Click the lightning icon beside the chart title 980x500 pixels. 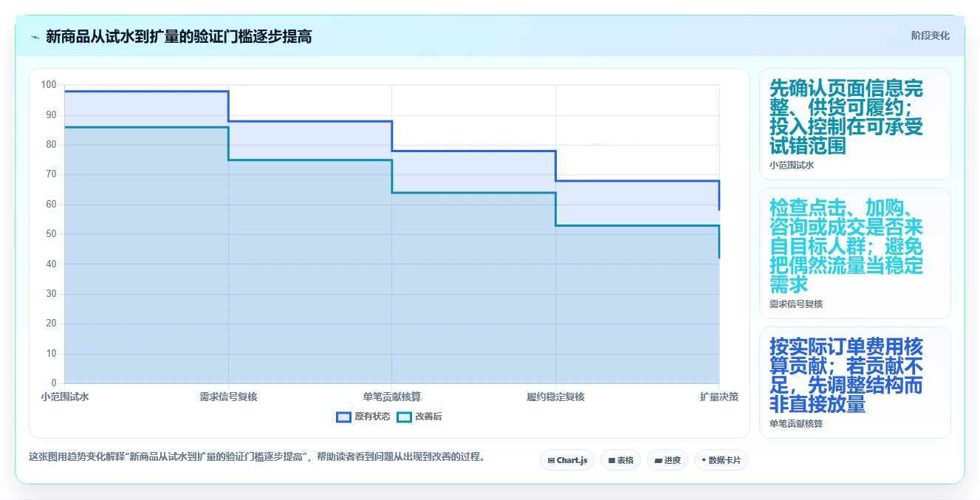pyautogui.click(x=35, y=37)
